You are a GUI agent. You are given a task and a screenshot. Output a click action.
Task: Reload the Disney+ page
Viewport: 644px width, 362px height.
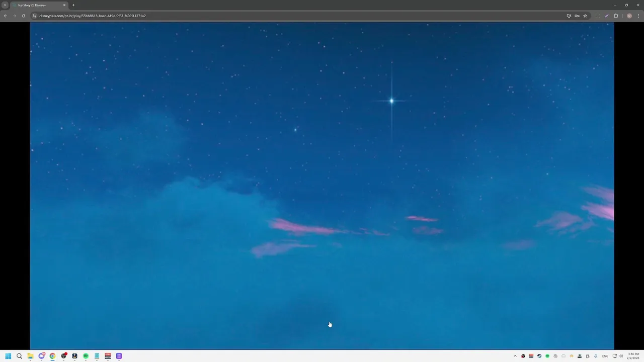pyautogui.click(x=23, y=16)
